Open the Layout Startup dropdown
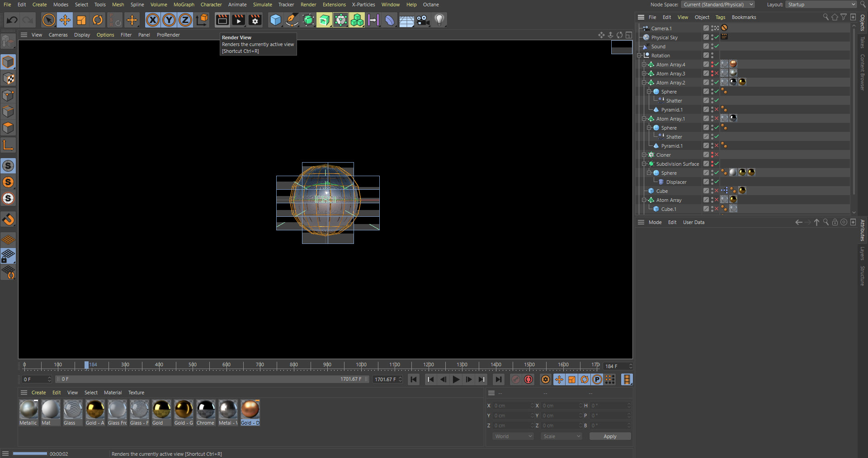The width and height of the screenshot is (868, 458). tap(821, 5)
